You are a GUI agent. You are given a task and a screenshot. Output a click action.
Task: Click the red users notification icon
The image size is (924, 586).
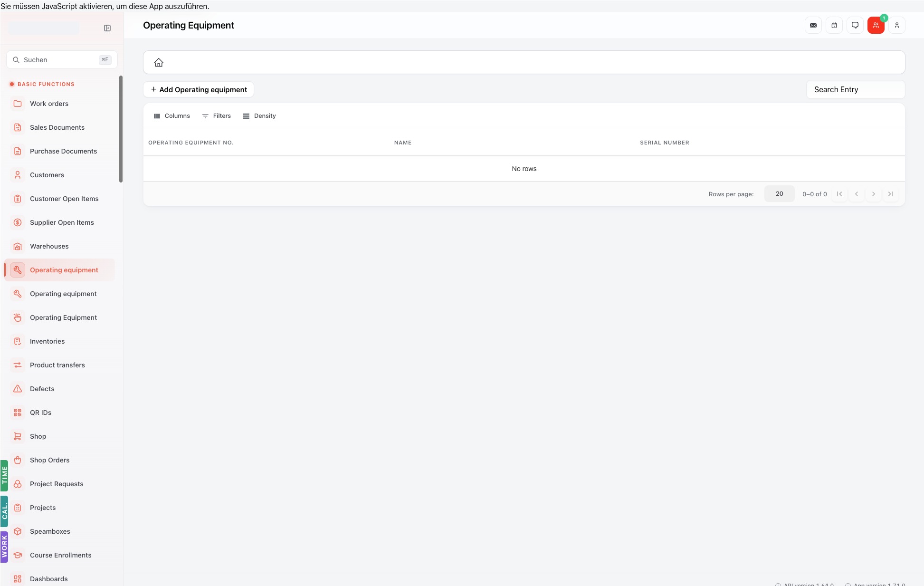(x=876, y=25)
